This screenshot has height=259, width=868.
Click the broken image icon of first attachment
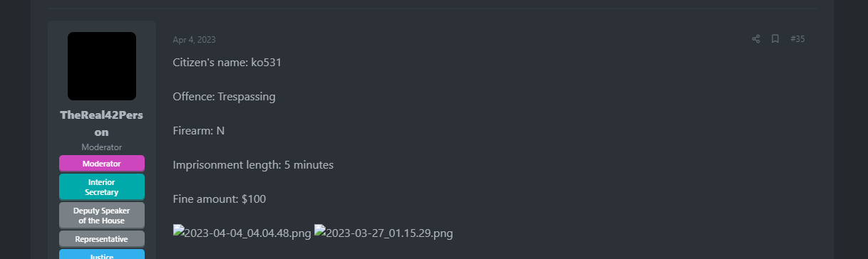click(x=178, y=231)
